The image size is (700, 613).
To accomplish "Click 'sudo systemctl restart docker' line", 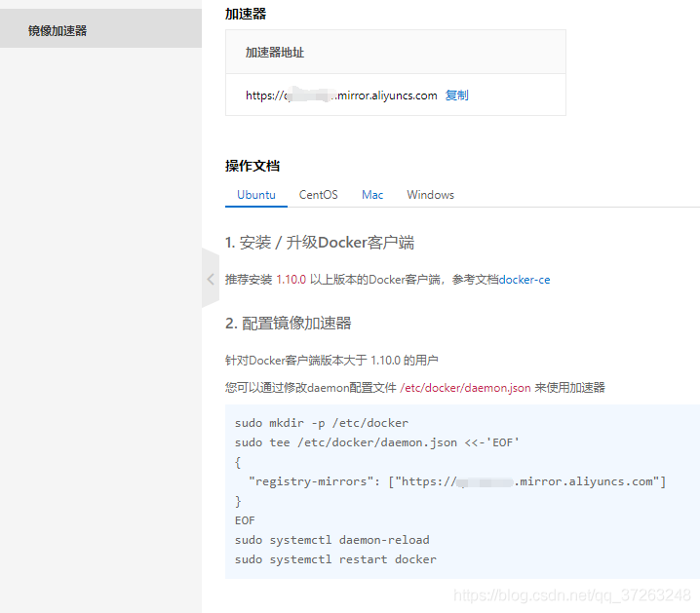I will (x=335, y=559).
